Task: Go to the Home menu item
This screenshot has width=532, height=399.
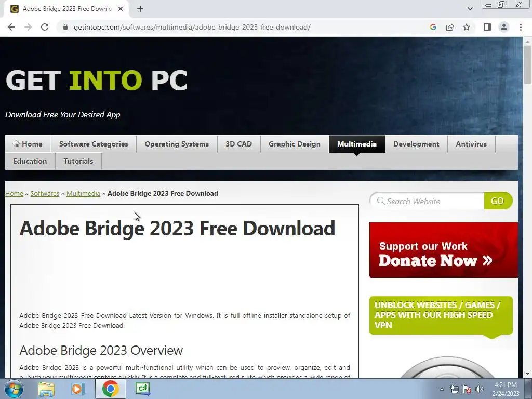Action: tap(28, 144)
